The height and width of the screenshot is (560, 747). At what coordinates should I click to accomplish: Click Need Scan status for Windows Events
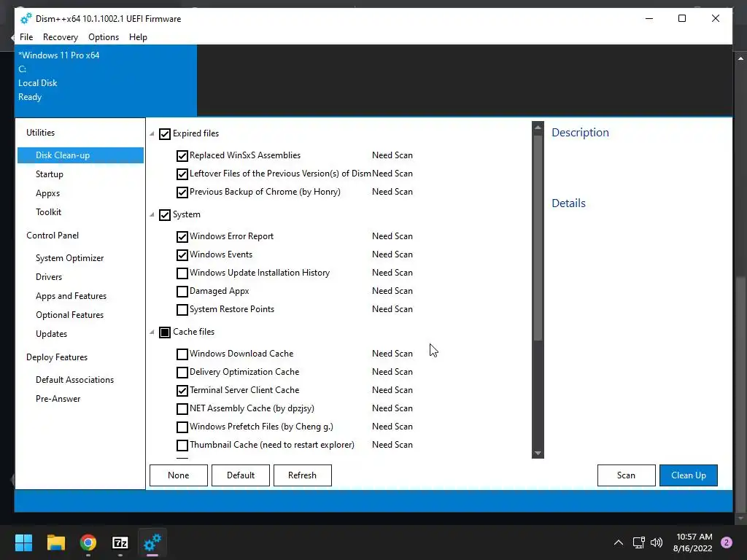click(x=392, y=254)
